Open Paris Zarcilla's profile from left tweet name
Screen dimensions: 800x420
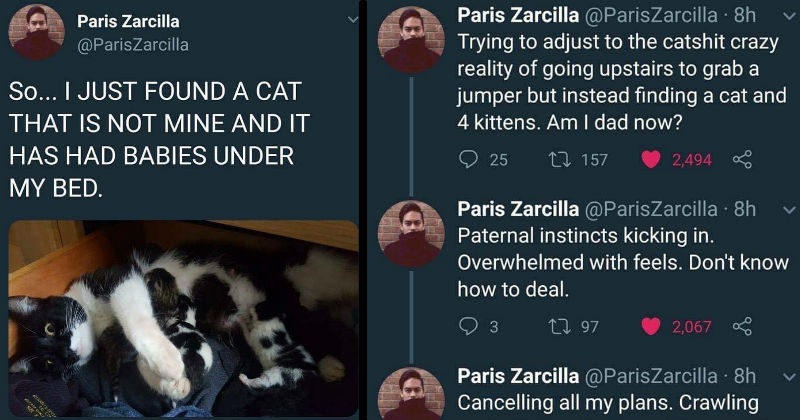point(128,21)
